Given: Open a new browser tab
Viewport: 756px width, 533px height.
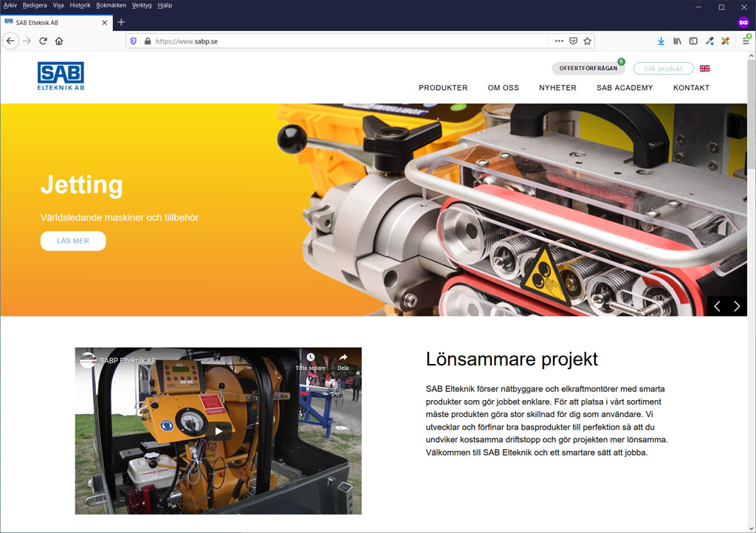Looking at the screenshot, I should [x=122, y=22].
